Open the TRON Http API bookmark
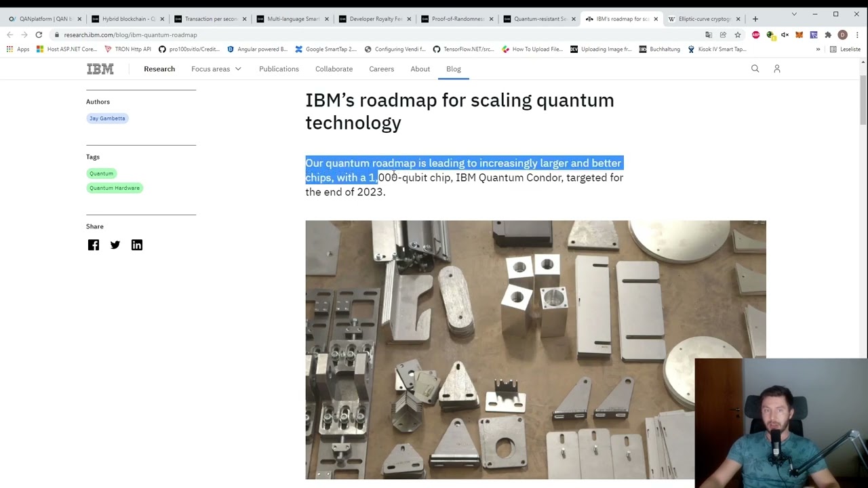868x488 pixels. (x=127, y=49)
